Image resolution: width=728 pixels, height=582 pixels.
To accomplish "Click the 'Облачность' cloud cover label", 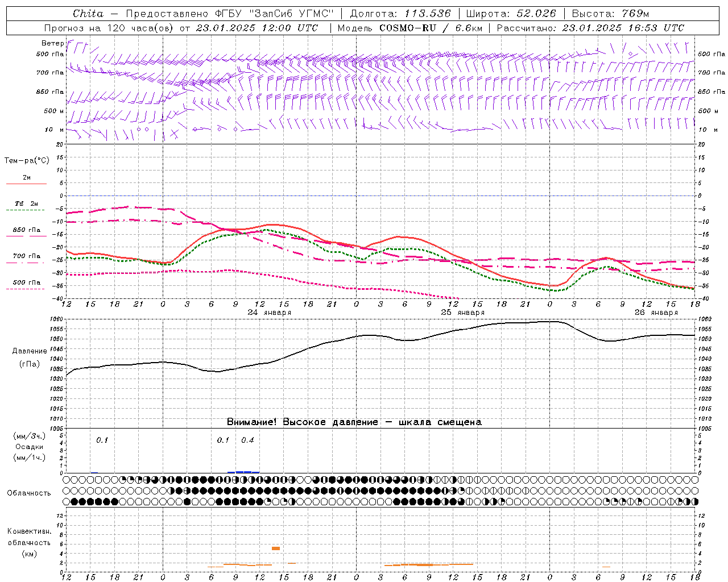I will pos(29,493).
